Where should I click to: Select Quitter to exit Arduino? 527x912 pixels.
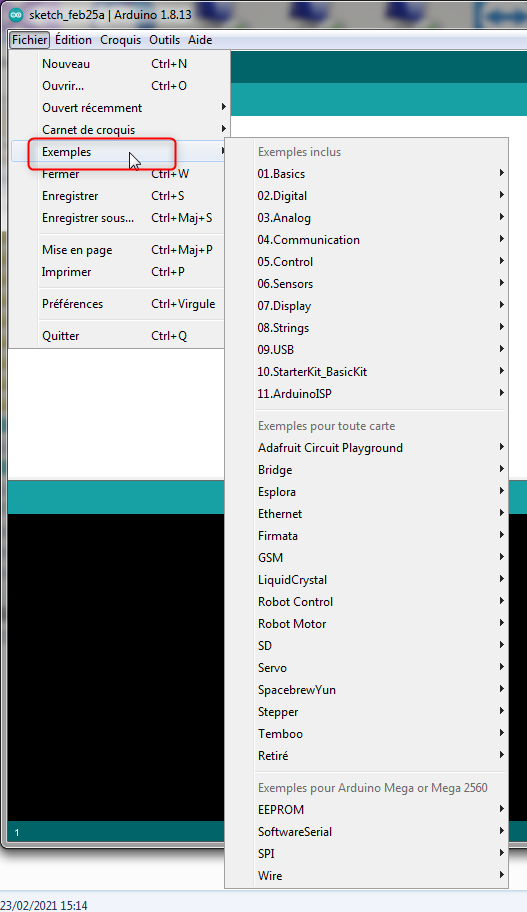click(x=119, y=336)
